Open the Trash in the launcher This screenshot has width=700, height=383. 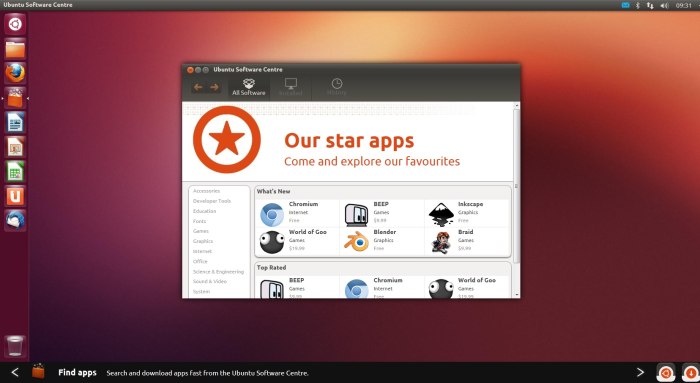(x=15, y=346)
